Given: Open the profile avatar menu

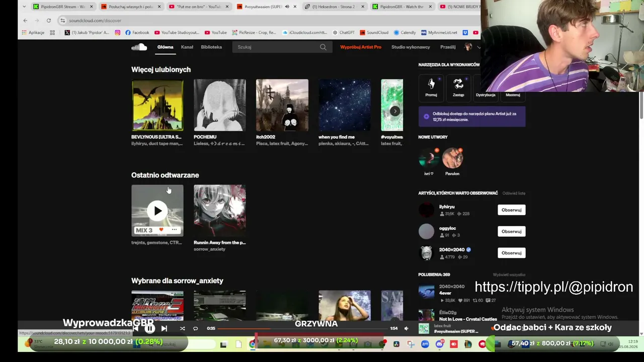Looking at the screenshot, I should [468, 47].
